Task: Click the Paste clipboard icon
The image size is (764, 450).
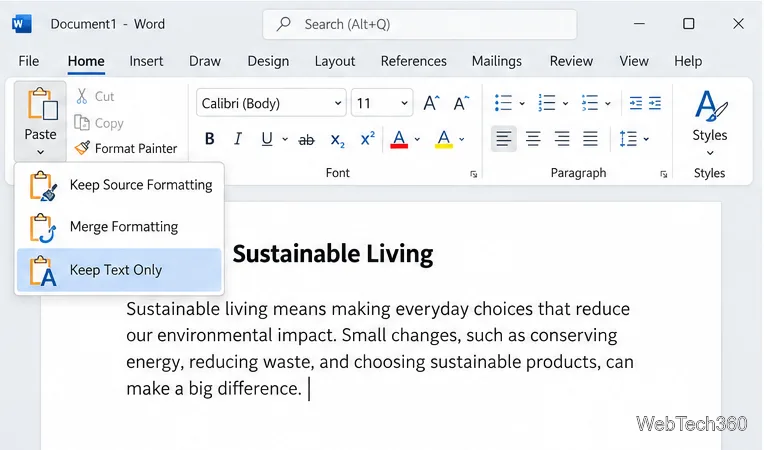Action: tap(42, 104)
